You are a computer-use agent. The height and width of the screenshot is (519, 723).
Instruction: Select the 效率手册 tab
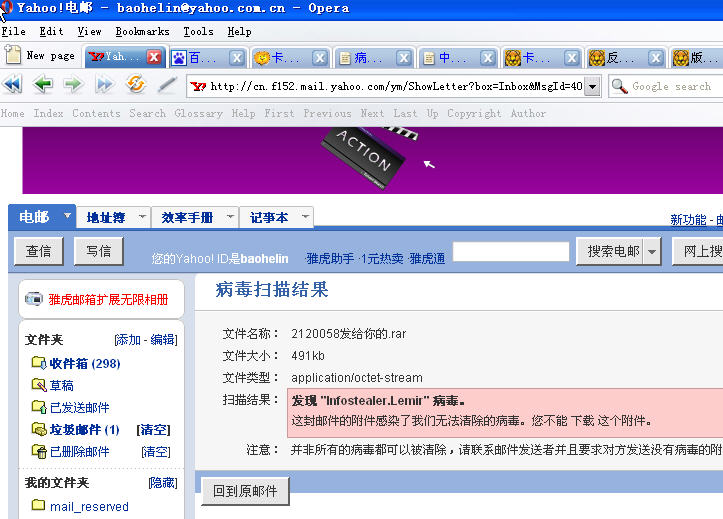(187, 218)
